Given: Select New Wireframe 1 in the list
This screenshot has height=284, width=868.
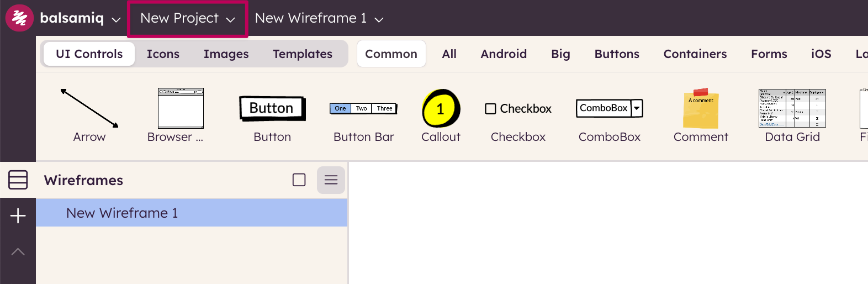Looking at the screenshot, I should (122, 213).
